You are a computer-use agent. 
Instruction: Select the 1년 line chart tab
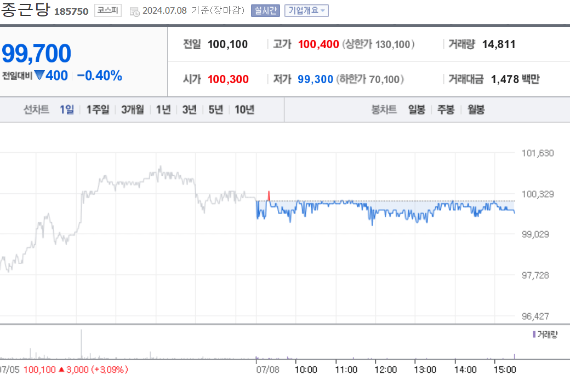[x=163, y=109]
